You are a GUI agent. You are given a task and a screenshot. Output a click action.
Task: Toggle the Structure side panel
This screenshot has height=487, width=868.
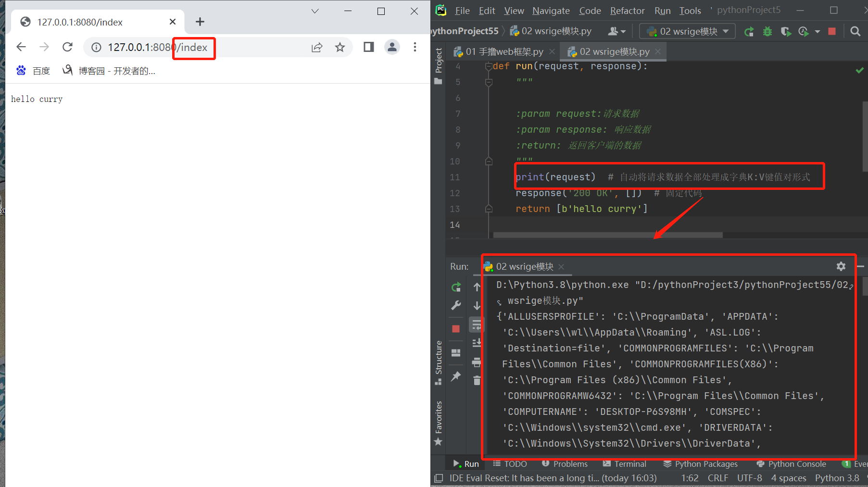coord(438,362)
